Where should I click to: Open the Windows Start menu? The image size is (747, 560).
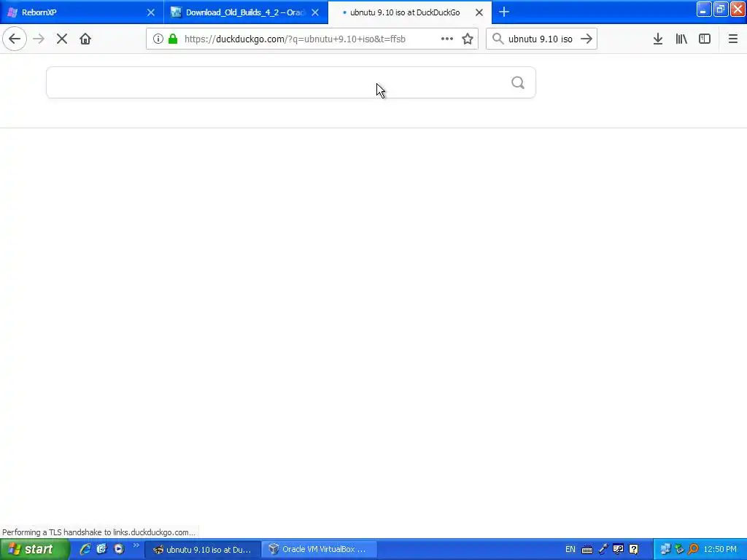tap(34, 550)
